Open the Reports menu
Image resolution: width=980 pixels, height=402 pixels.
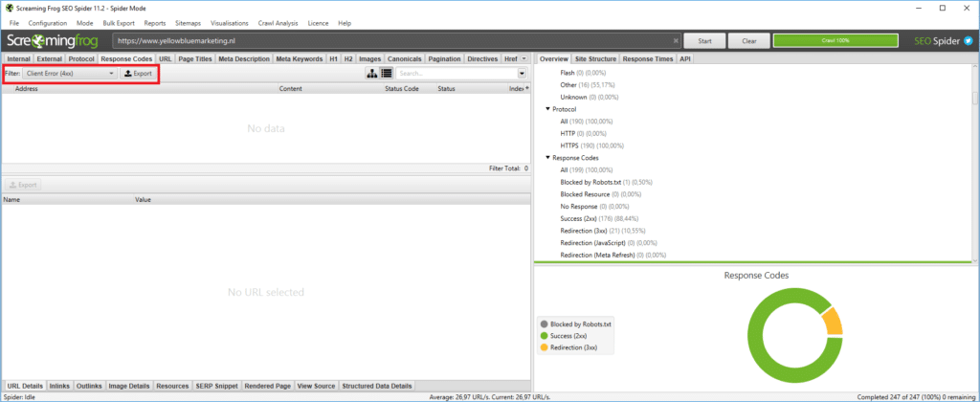pyautogui.click(x=155, y=23)
